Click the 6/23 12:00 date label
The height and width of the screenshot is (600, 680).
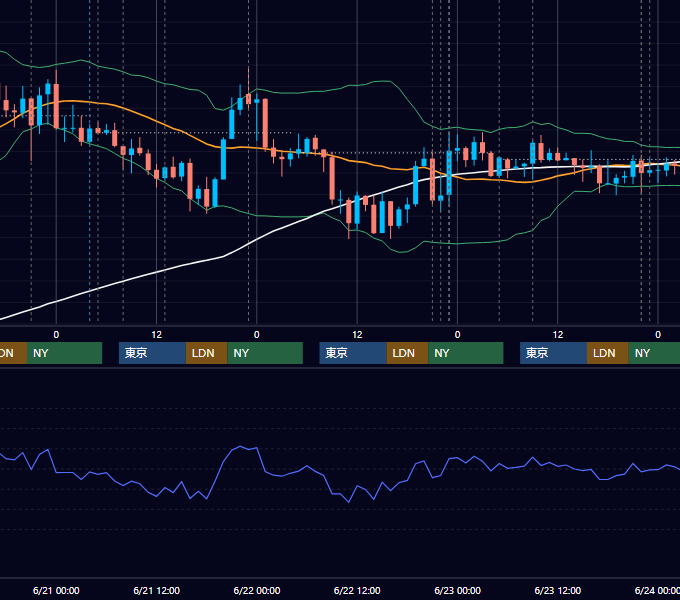coord(558,590)
